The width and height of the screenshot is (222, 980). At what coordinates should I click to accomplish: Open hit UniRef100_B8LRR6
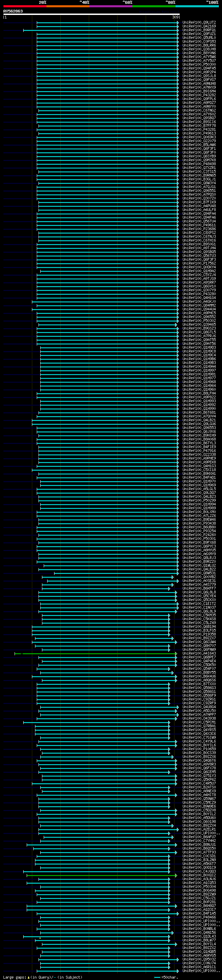pyautogui.click(x=199, y=45)
